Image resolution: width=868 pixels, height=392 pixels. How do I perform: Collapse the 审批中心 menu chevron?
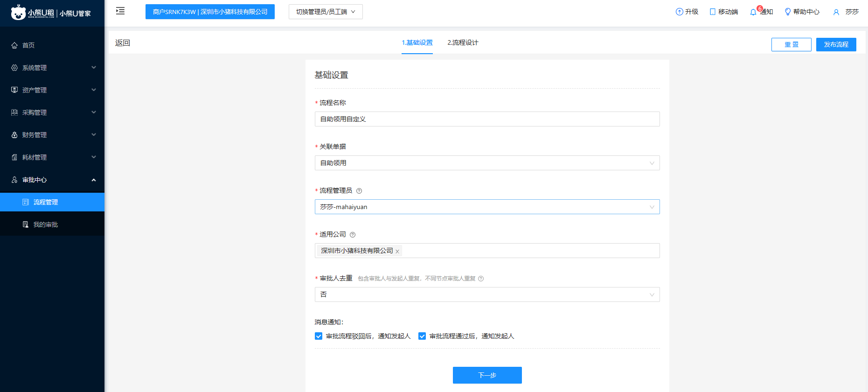pyautogui.click(x=94, y=180)
